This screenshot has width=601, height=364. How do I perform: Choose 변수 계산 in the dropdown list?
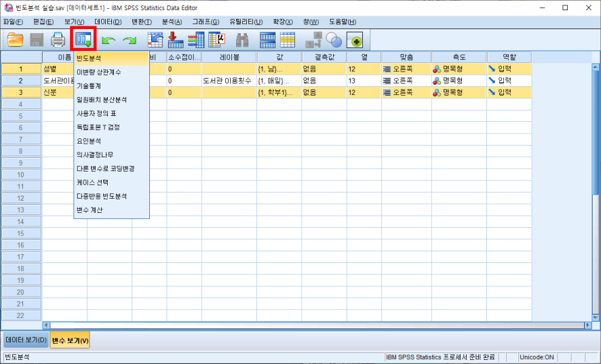[x=111, y=210]
